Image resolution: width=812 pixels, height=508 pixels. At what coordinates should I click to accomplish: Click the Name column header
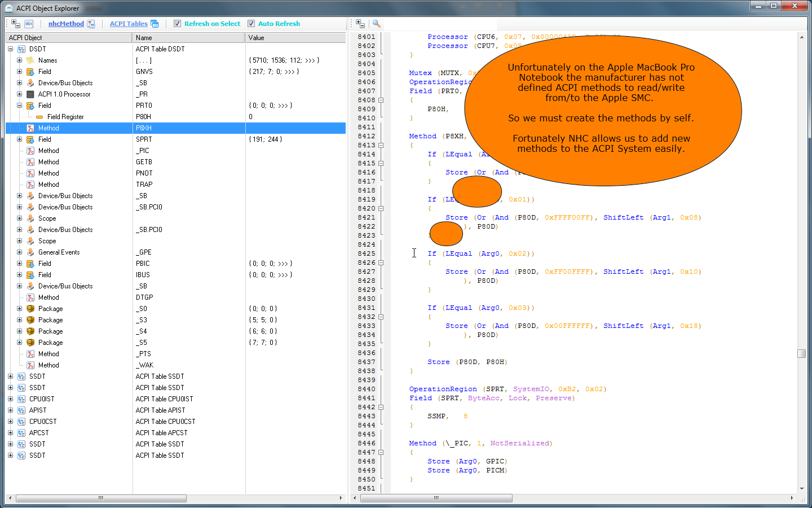(x=189, y=38)
